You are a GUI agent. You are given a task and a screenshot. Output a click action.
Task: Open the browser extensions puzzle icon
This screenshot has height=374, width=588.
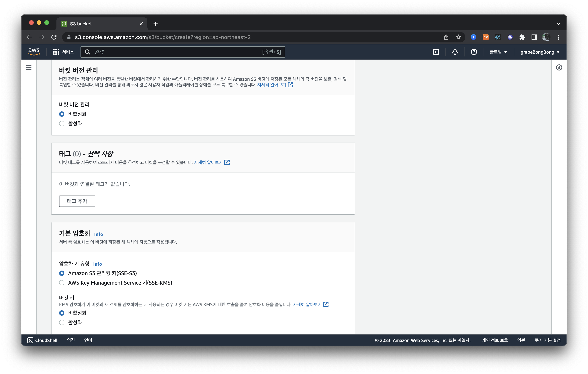(x=522, y=37)
